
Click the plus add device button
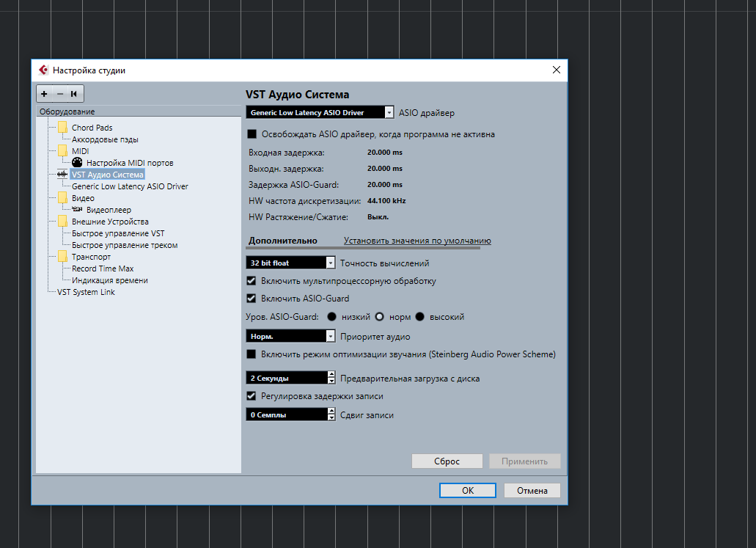pyautogui.click(x=44, y=94)
